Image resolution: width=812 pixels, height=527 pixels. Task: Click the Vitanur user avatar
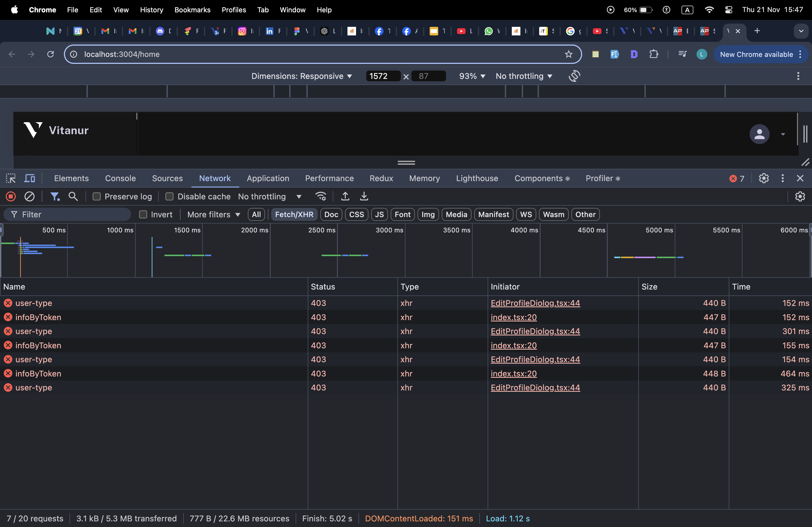click(759, 134)
